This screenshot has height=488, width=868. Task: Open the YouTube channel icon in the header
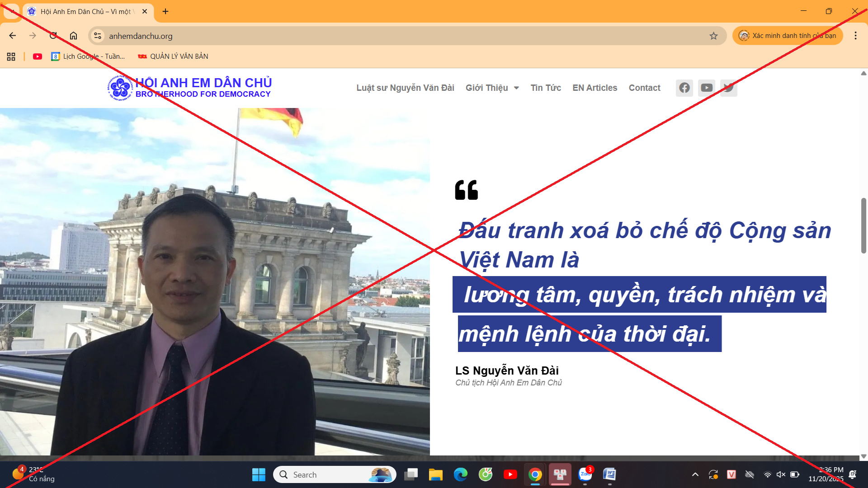click(707, 88)
